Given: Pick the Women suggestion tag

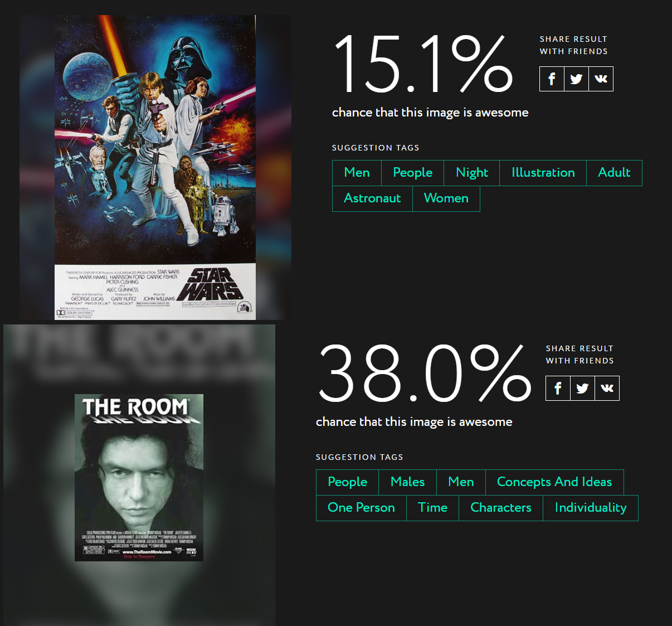Looking at the screenshot, I should pos(446,198).
